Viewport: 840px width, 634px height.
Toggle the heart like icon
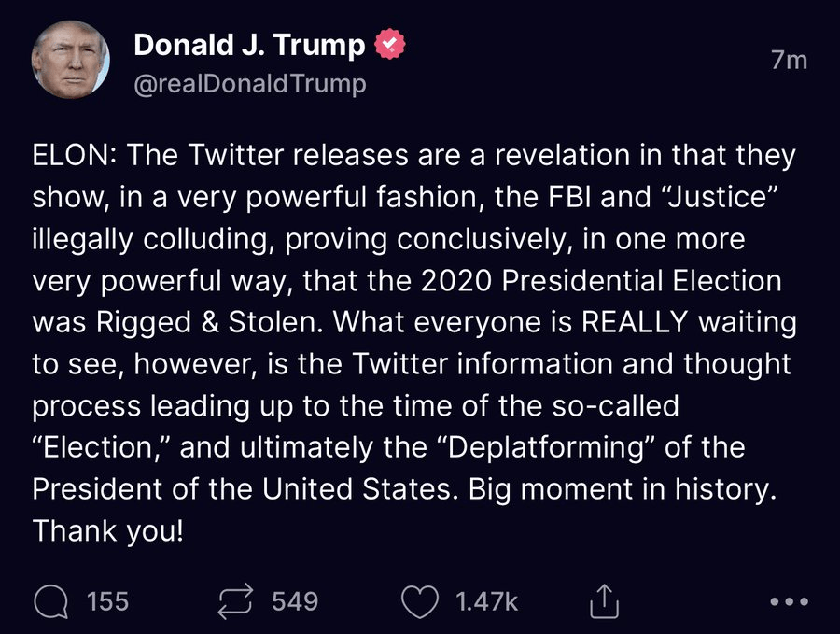[x=419, y=602]
